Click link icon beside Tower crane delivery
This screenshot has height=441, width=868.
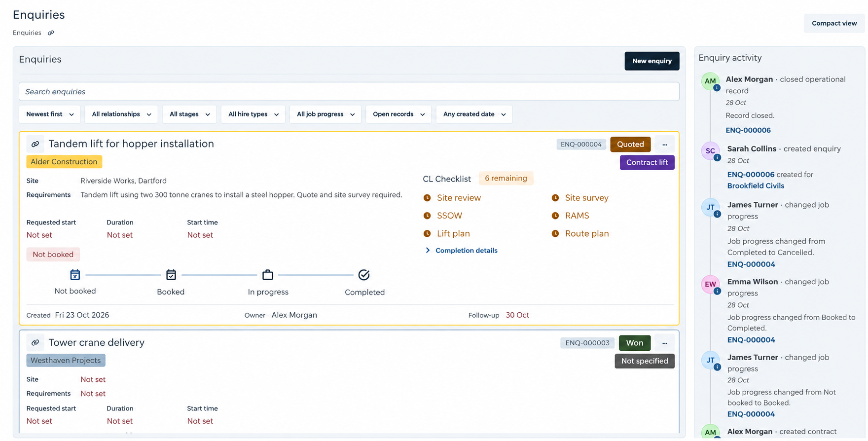point(35,343)
